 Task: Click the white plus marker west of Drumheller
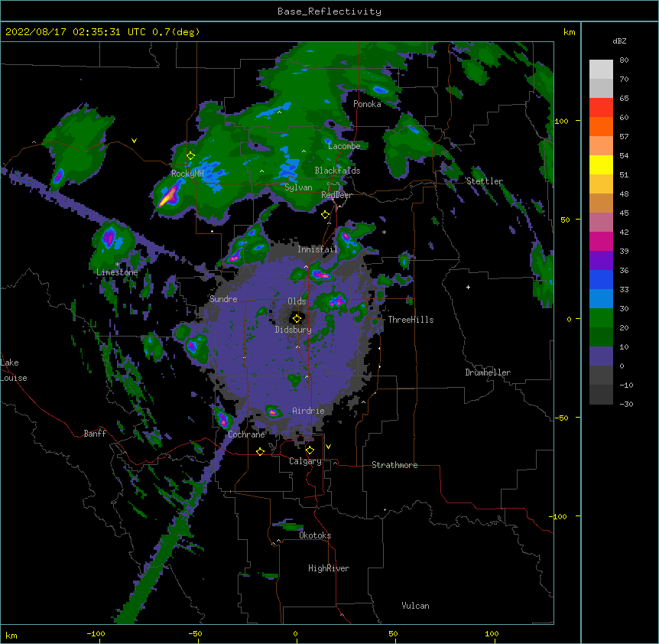tap(468, 287)
